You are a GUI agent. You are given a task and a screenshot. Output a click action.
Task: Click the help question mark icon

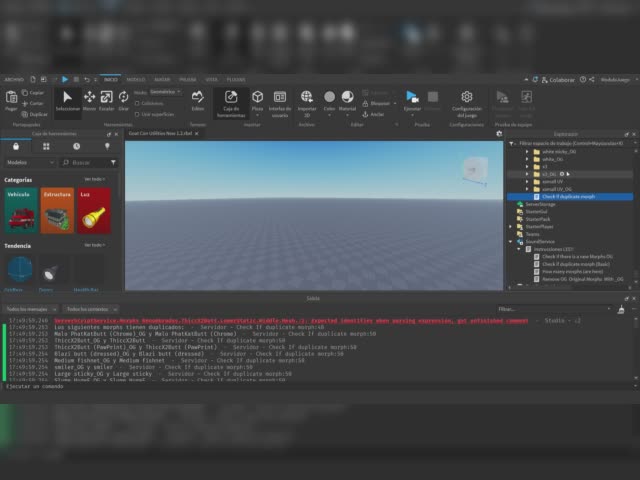pyautogui.click(x=583, y=80)
